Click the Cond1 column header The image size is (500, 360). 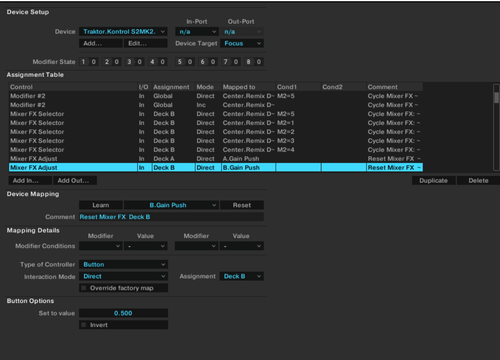[298, 87]
